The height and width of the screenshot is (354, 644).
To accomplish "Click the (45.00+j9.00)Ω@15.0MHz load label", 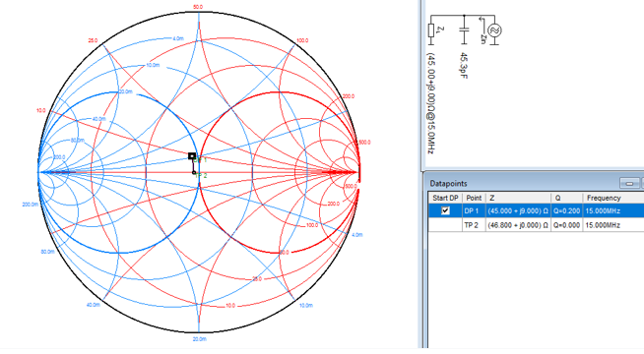I will tap(431, 103).
